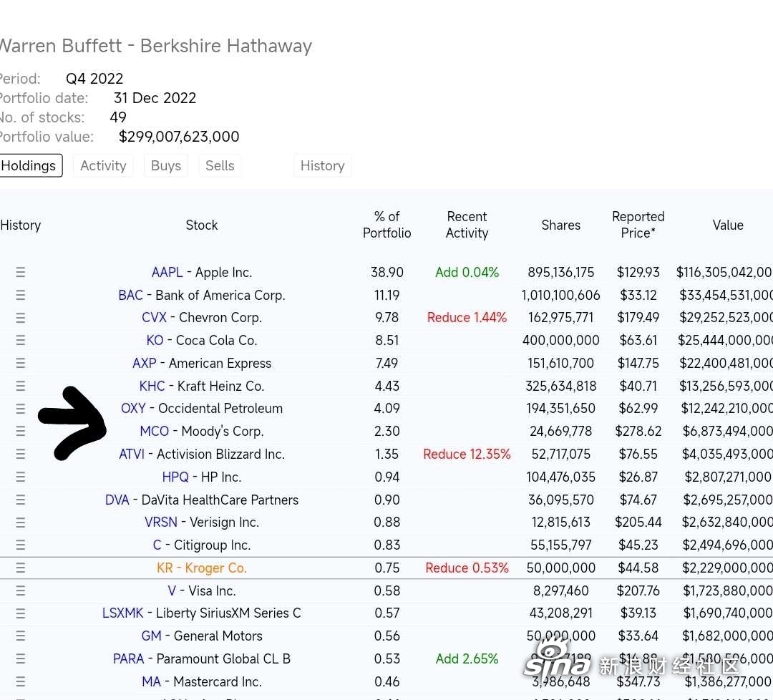773x700 pixels.
Task: Open the history icon for KO row
Action: (20, 340)
